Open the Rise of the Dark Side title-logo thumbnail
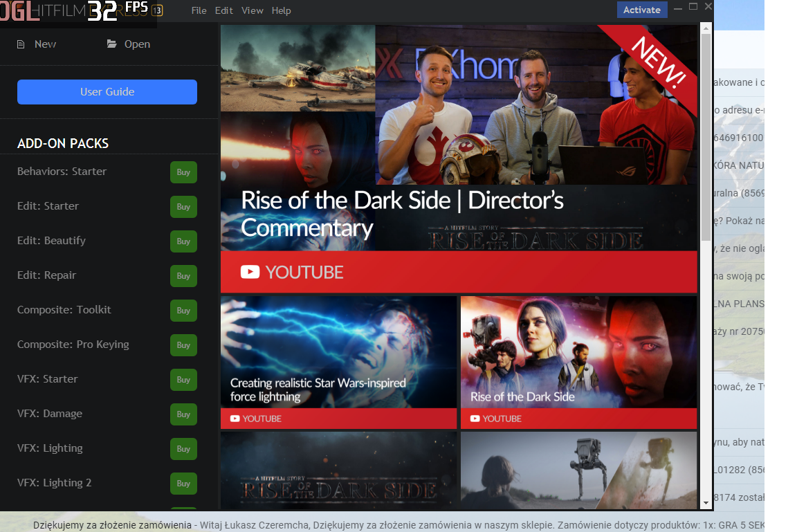 [x=338, y=470]
